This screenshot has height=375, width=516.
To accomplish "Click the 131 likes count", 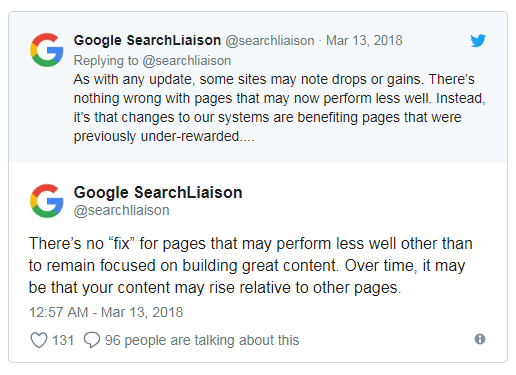I will (63, 340).
